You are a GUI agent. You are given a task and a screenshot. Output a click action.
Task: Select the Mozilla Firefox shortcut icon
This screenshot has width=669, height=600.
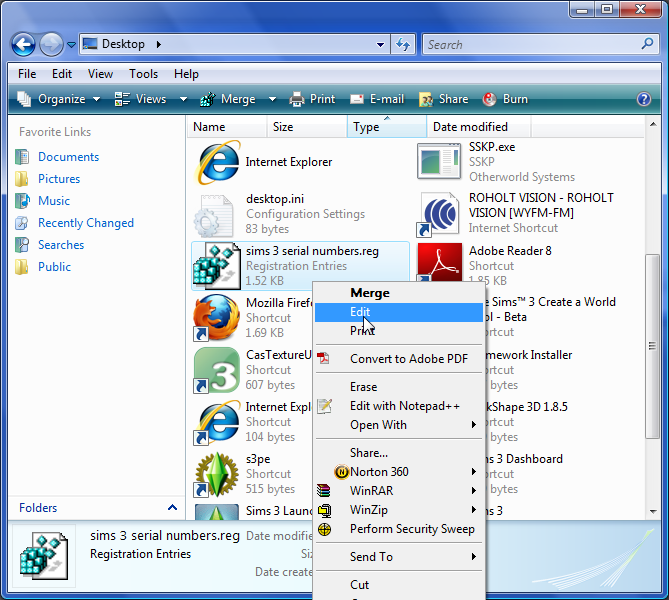tap(217, 318)
